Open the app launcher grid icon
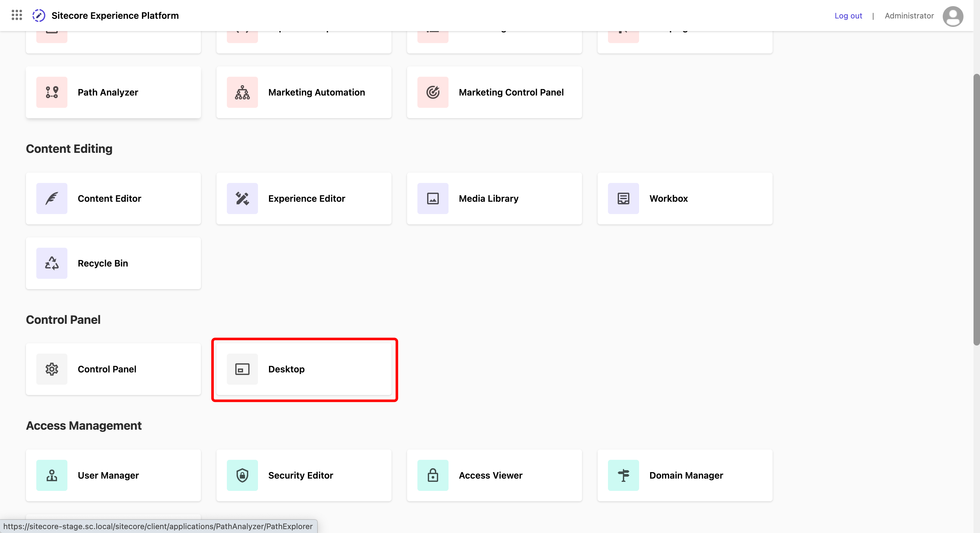This screenshot has height=533, width=980. pos(17,15)
